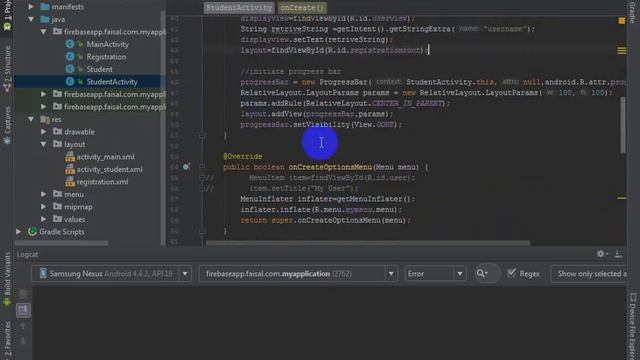Expand the drawable folder
The image size is (640, 360).
point(43,131)
